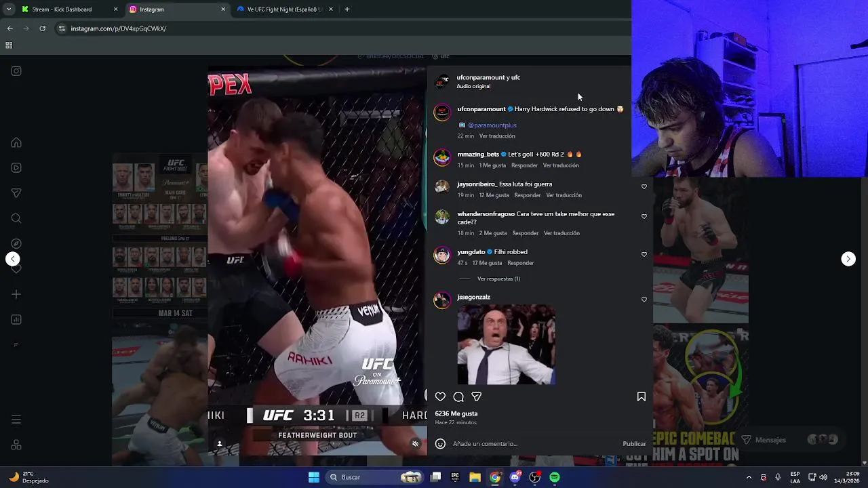Click Publicar to post comment
The height and width of the screenshot is (488, 868).
pos(634,444)
